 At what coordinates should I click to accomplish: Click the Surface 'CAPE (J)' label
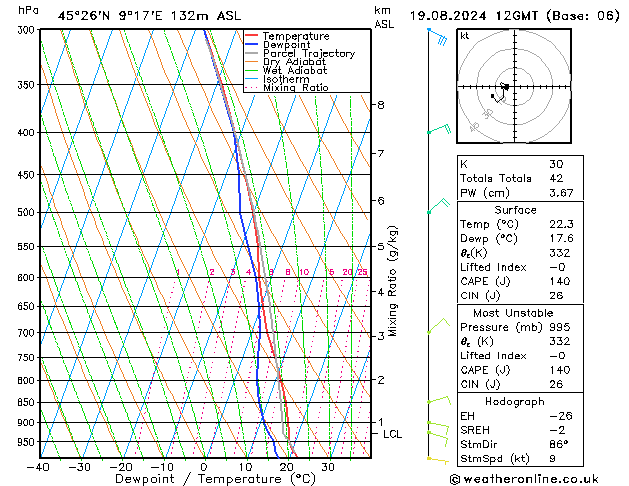click(x=485, y=281)
